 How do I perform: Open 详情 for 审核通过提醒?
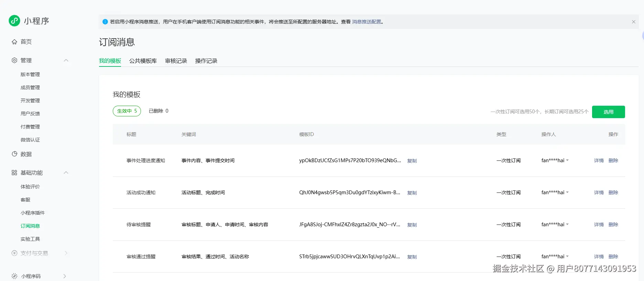pyautogui.click(x=599, y=257)
